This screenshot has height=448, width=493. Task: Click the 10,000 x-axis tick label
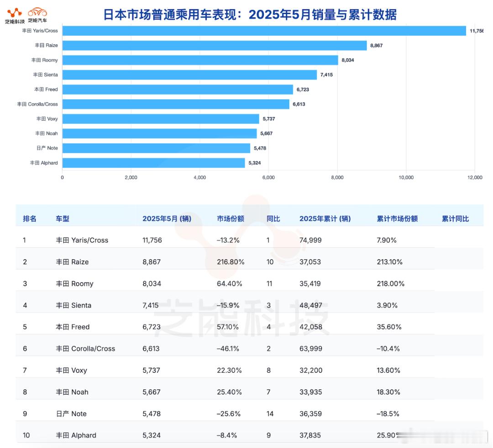click(x=406, y=177)
